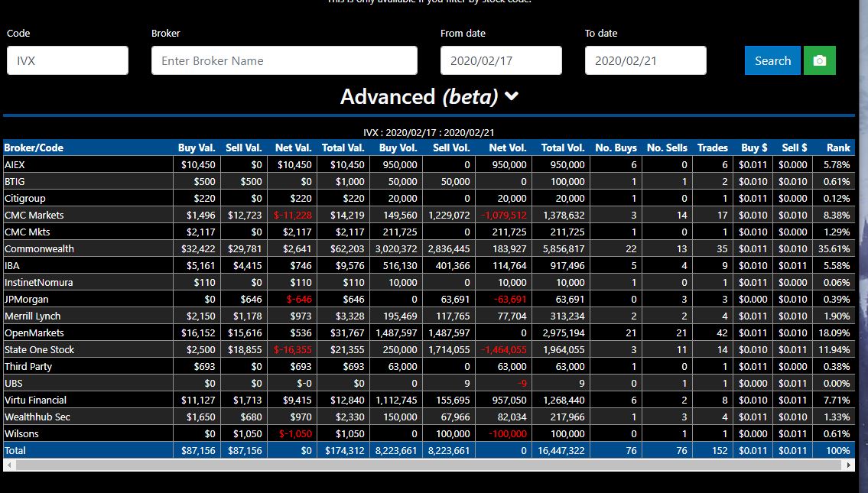Screen dimensions: 868x493
Task: Select the Wealthhub Sec broker name
Action: coord(37,417)
